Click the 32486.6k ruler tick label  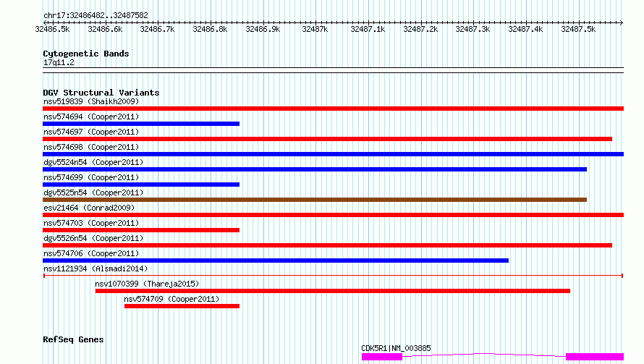coord(105,29)
